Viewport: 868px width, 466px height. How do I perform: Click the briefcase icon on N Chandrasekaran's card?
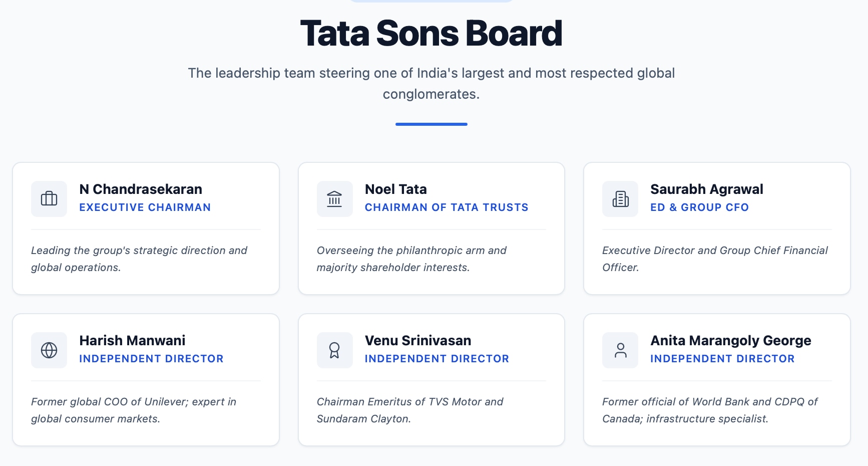tap(49, 199)
